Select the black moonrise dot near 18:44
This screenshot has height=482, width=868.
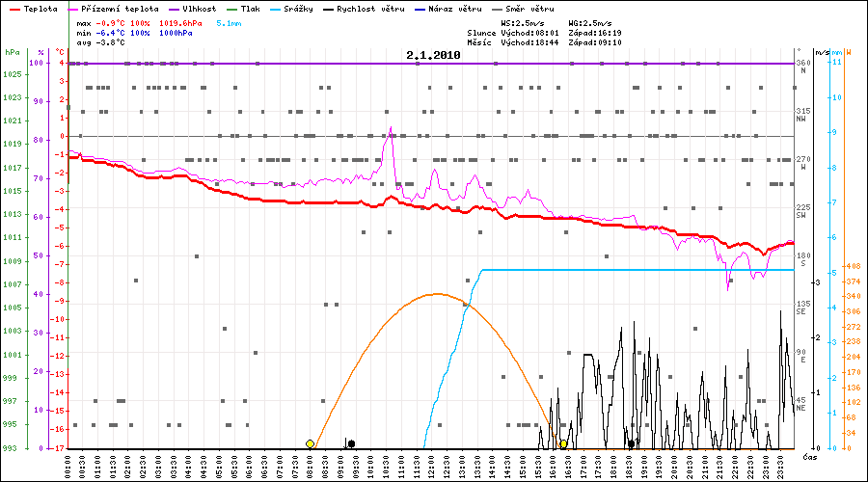632,443
